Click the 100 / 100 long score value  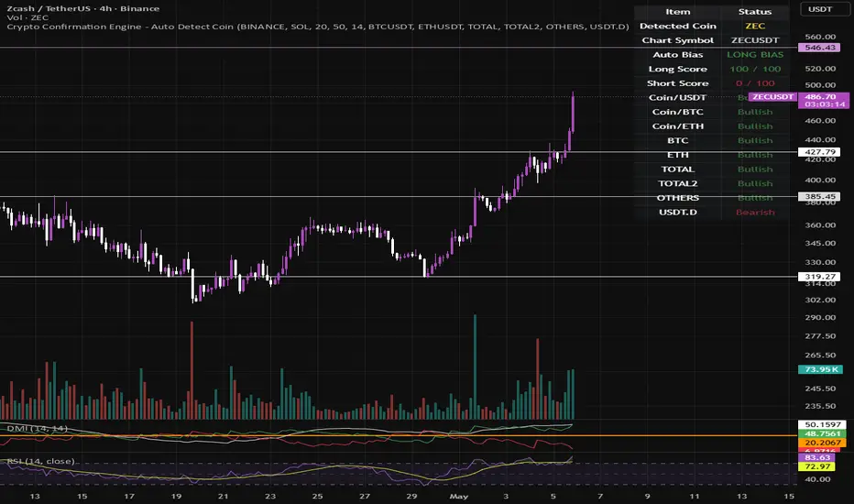(x=755, y=69)
